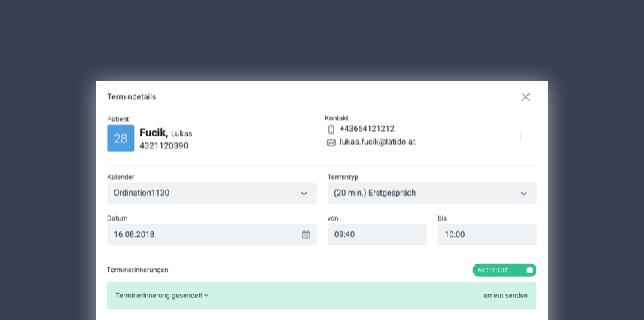
Task: Click erneut senden to resend reminder
Action: pos(505,295)
